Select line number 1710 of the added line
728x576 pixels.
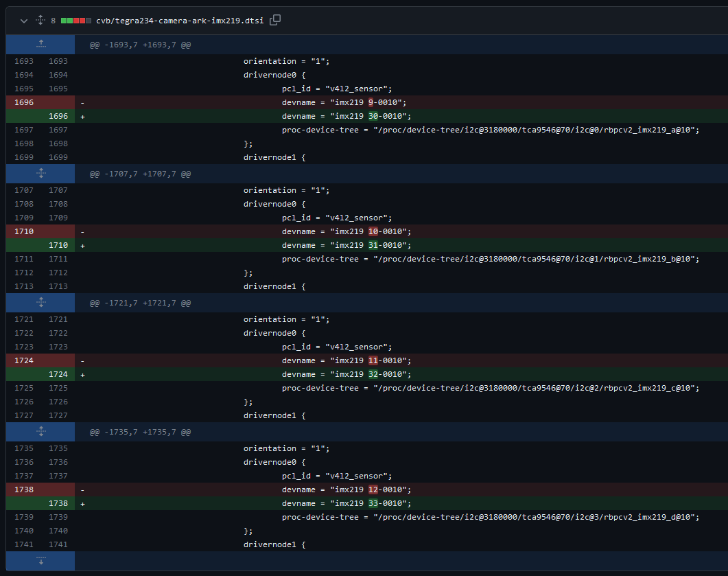click(58, 245)
